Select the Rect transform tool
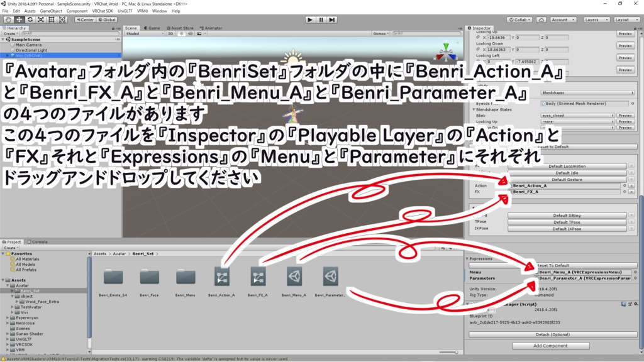This screenshot has height=362, width=644. 51,19
